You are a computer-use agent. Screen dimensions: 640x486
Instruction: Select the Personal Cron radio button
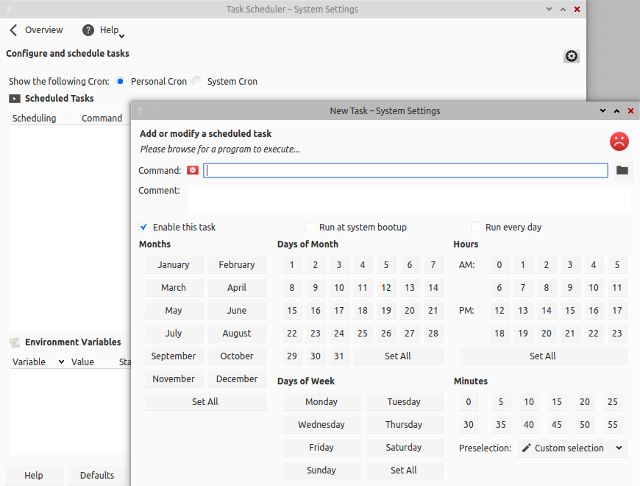click(121, 81)
